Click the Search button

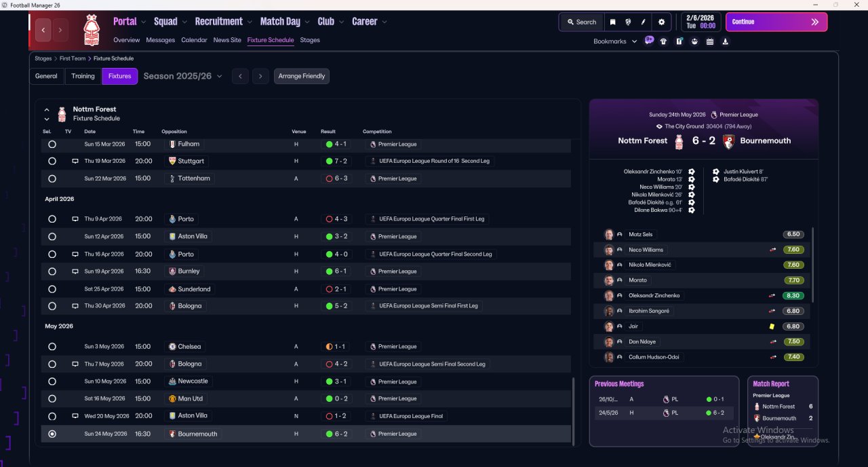582,22
